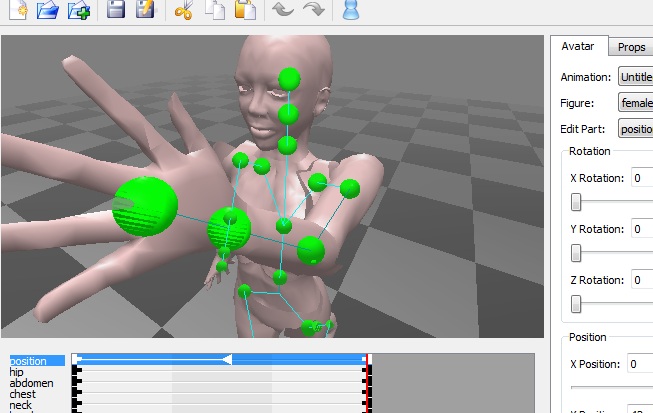The image size is (653, 413).
Task: Choose Save As via the floppy-with-pencil icon
Action: pos(146,8)
